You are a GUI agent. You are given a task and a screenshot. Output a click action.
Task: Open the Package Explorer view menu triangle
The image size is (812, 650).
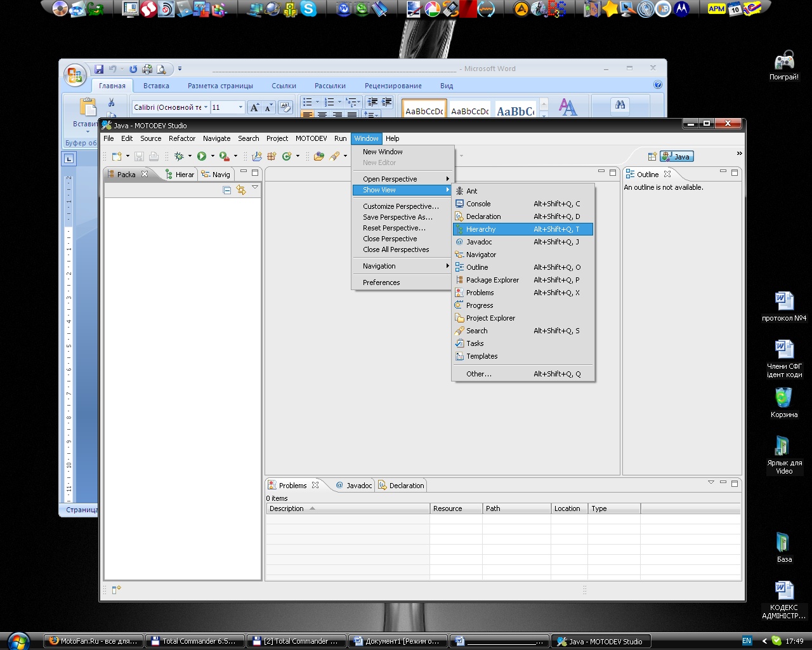[x=255, y=187]
